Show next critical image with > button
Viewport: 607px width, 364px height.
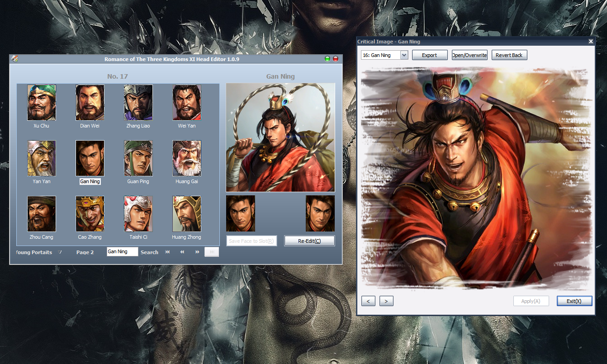pyautogui.click(x=386, y=301)
